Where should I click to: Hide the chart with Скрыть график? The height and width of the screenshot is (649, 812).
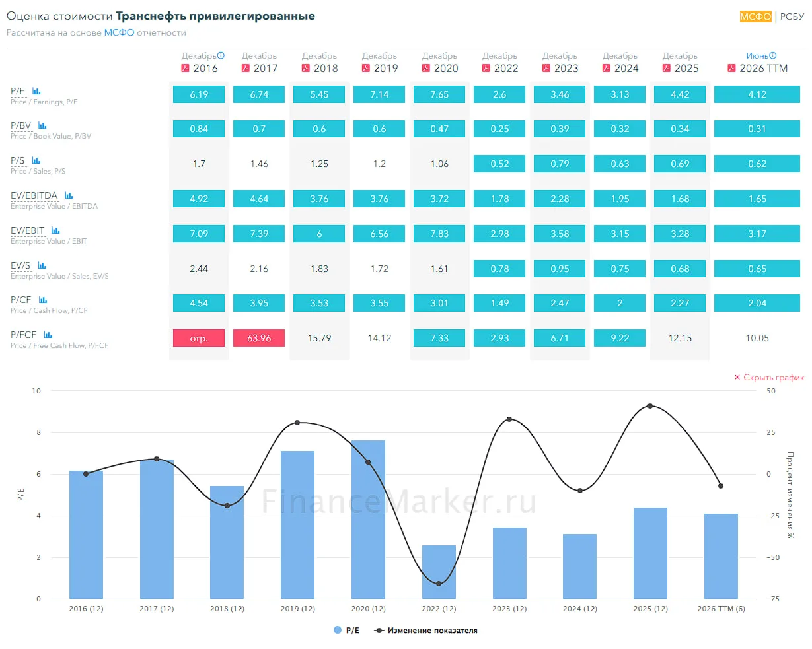coord(769,378)
